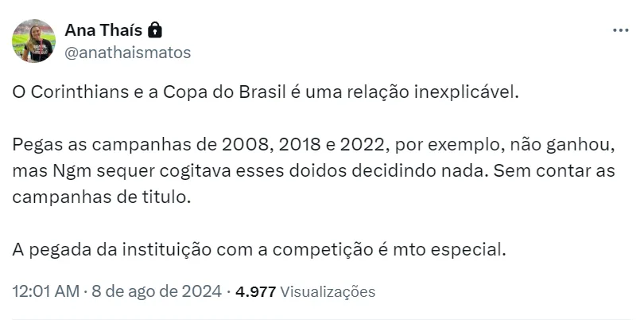The height and width of the screenshot is (320, 644).
Task: Click the first sentence about relação inexplicável
Action: pyautogui.click(x=266, y=92)
